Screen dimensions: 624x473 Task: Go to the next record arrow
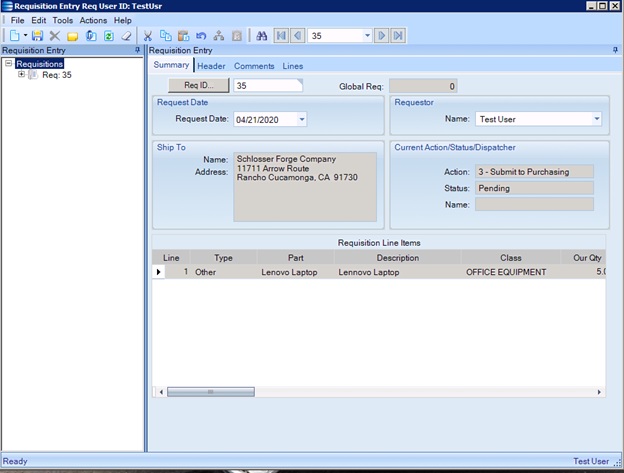tap(381, 36)
